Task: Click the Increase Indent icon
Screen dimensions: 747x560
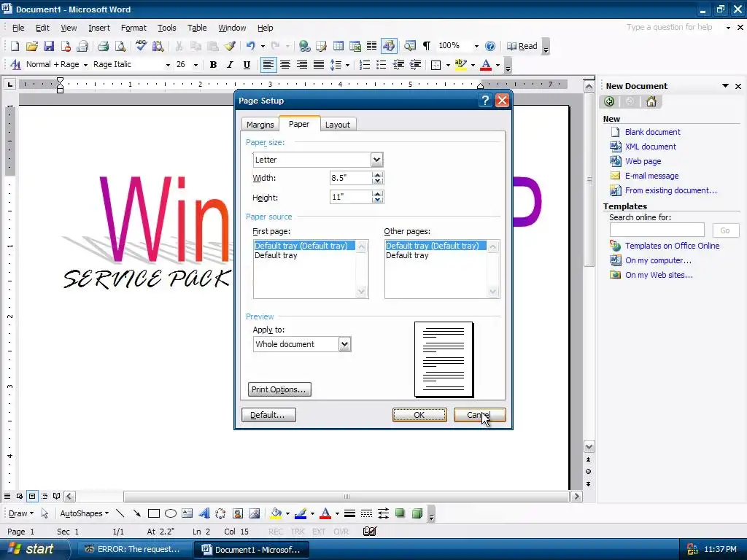Action: tap(415, 65)
